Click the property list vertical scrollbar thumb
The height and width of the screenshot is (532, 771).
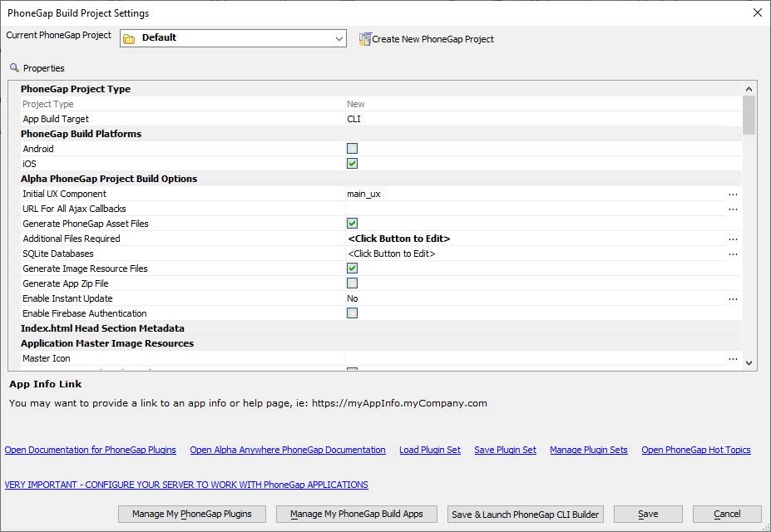coord(749,116)
